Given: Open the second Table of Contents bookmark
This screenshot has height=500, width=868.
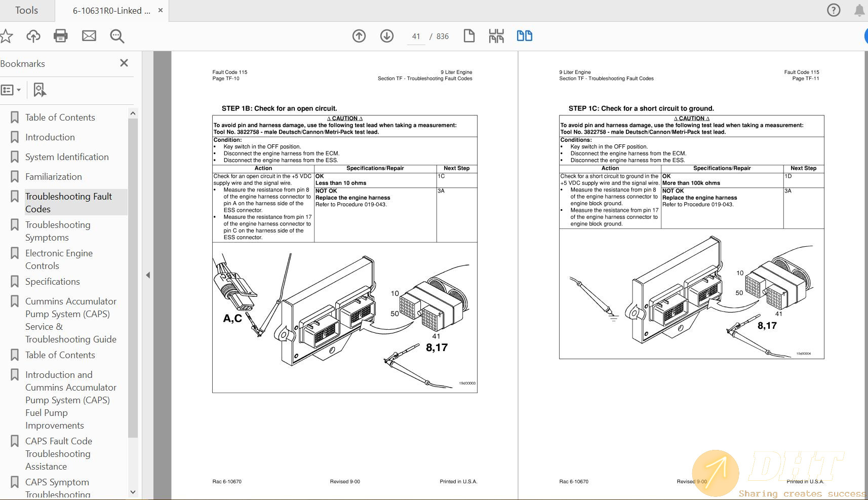Looking at the screenshot, I should point(60,355).
